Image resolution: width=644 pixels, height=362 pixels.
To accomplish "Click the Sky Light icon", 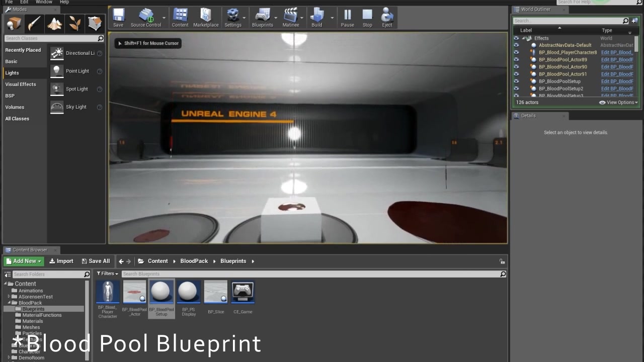I will click(57, 107).
